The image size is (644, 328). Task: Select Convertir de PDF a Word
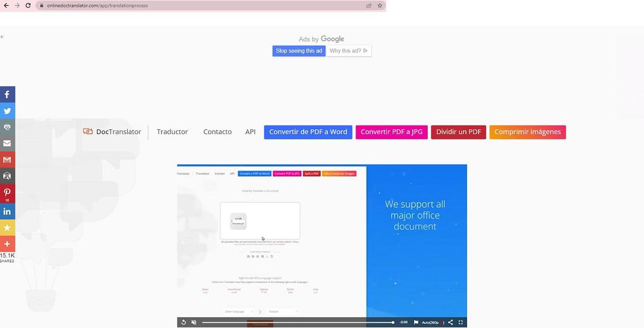tap(308, 132)
